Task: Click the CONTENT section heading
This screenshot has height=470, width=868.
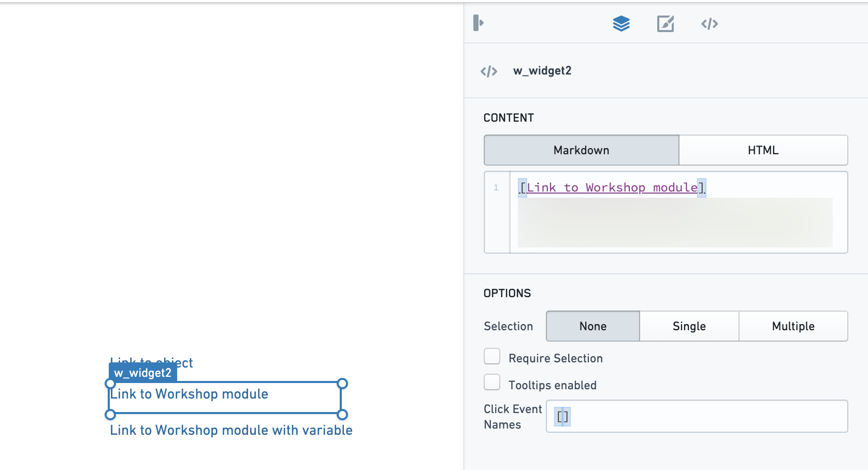Action: tap(509, 118)
